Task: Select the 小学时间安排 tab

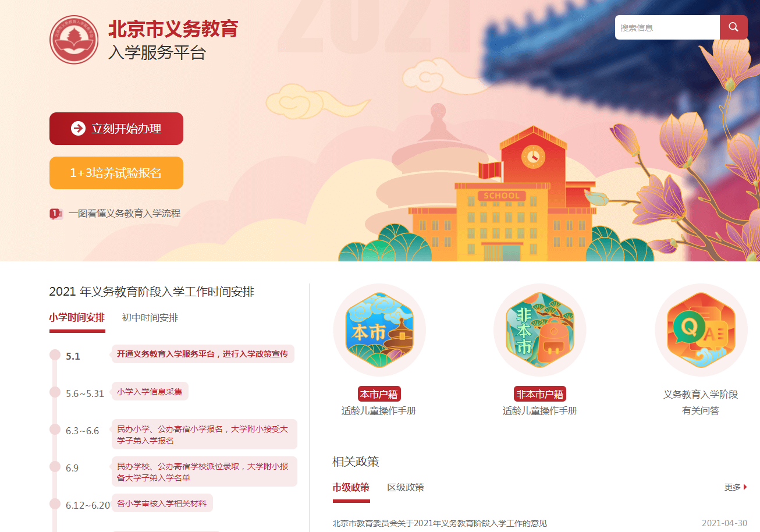Action: coord(77,318)
